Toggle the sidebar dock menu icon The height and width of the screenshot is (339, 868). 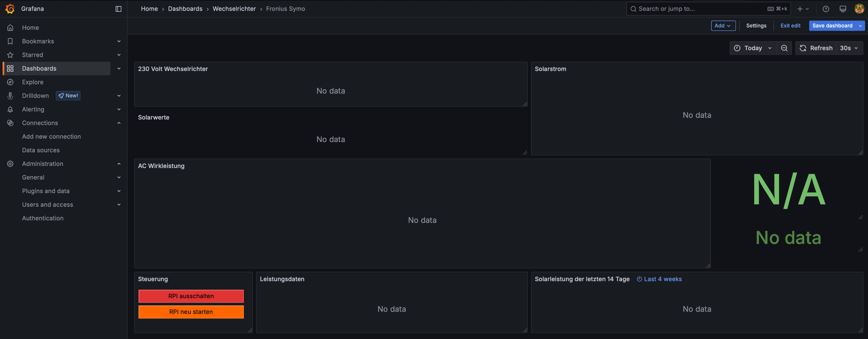pos(118,9)
